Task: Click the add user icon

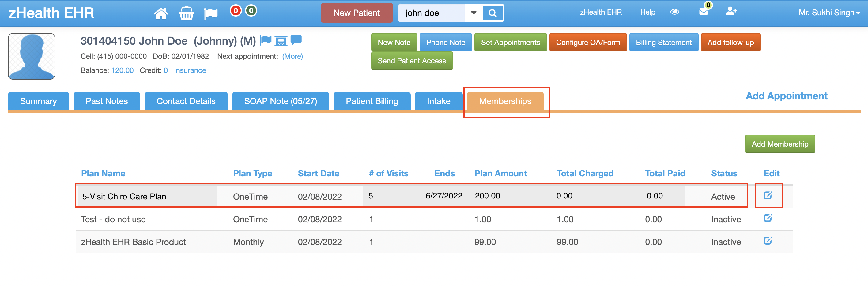Action: point(731,11)
